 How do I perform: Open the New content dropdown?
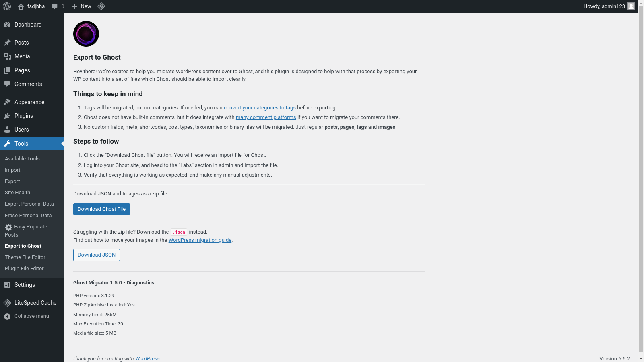pyautogui.click(x=81, y=6)
